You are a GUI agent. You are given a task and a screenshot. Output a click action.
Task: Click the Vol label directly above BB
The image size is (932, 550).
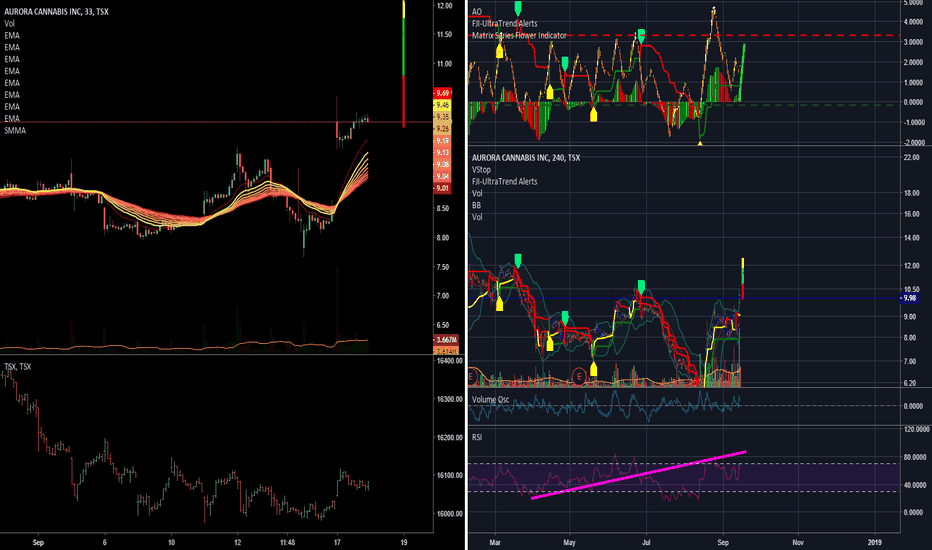(477, 193)
